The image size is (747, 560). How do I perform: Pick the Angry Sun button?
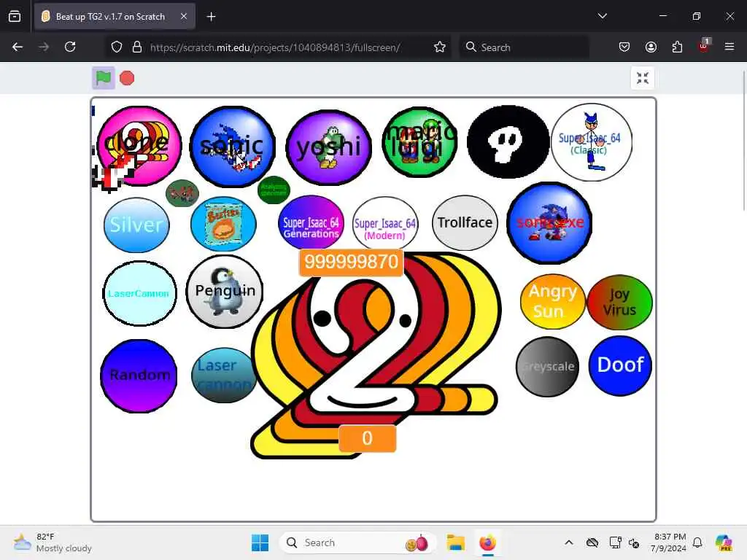[553, 301]
